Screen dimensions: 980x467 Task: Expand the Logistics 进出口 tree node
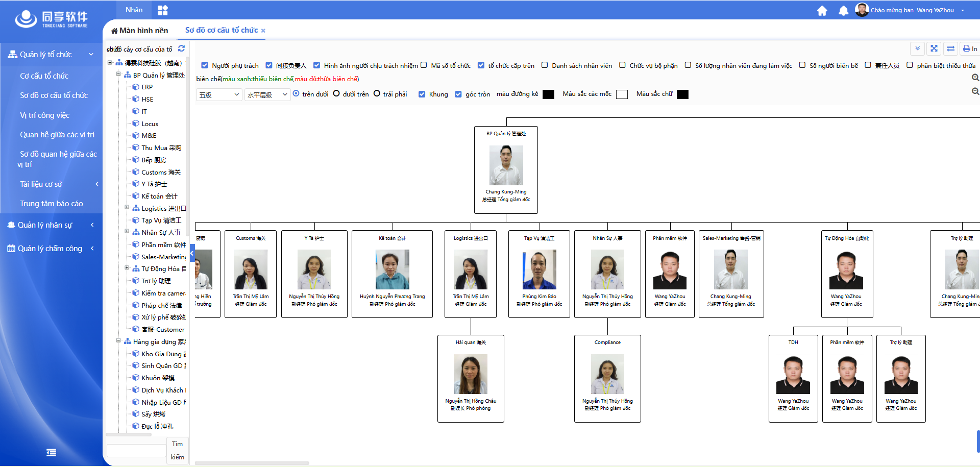point(127,207)
